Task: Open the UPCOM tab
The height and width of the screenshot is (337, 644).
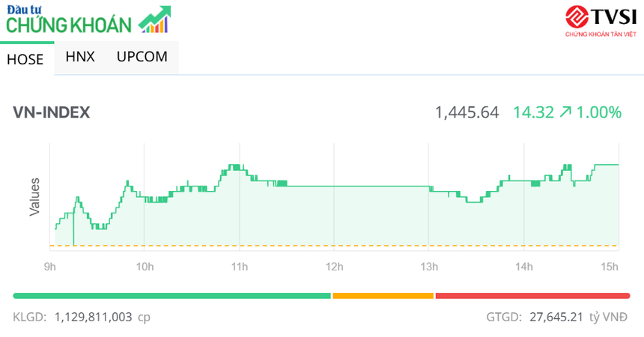Action: click(142, 56)
